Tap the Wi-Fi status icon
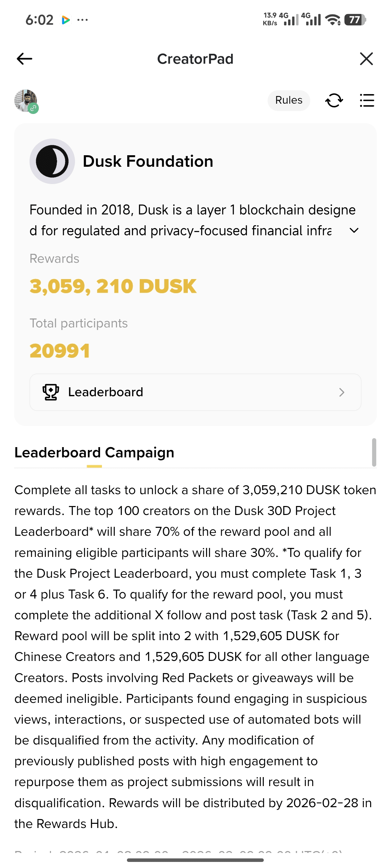The height and width of the screenshot is (868, 391). [333, 20]
